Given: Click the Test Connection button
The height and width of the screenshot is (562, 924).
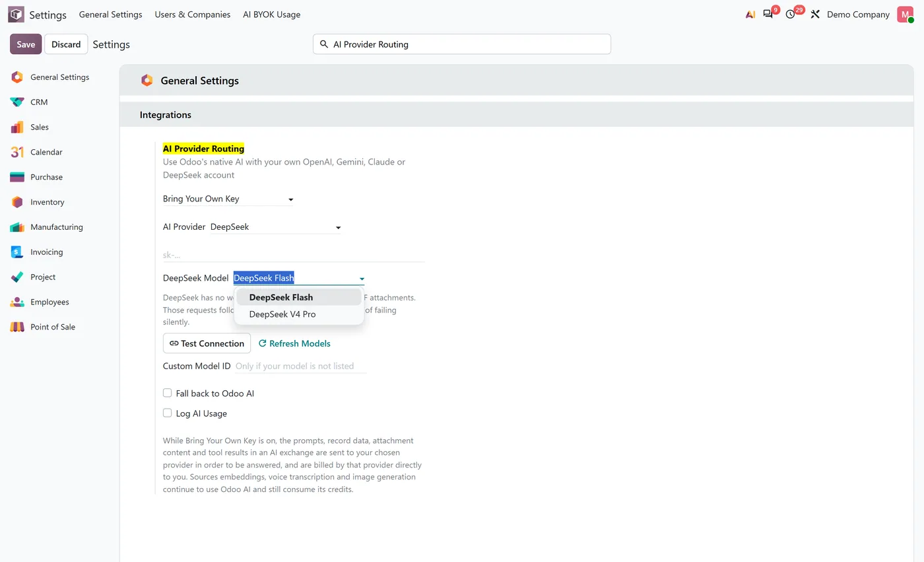Looking at the screenshot, I should 207,343.
